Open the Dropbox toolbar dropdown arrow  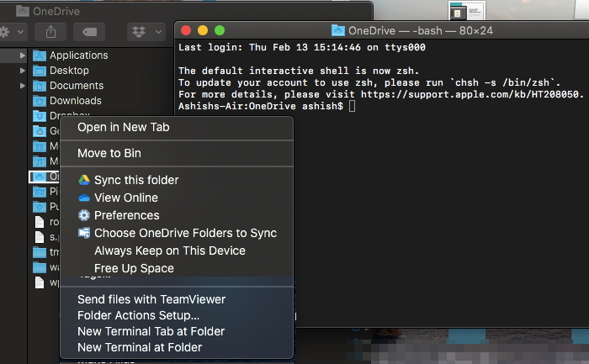pyautogui.click(x=158, y=32)
